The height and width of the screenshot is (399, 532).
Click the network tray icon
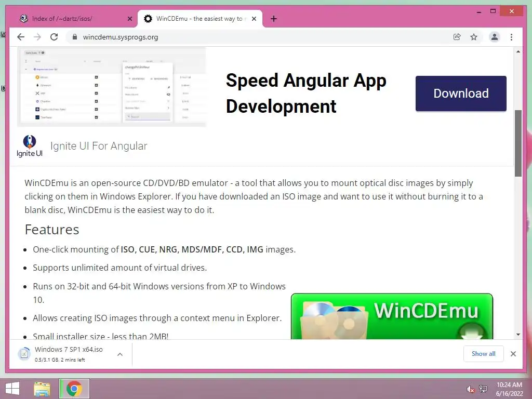coord(483,389)
